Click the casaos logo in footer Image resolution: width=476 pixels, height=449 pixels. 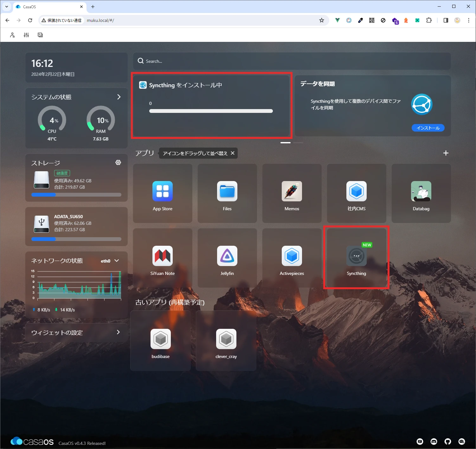(32, 441)
